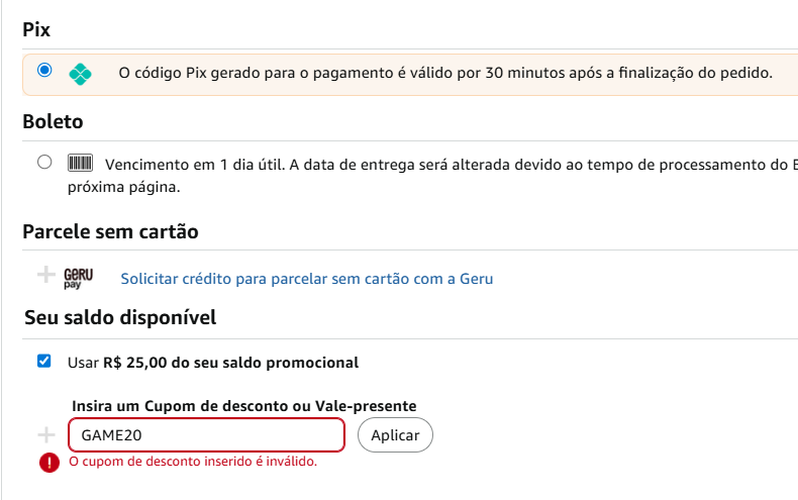
Task: Click the red error alert icon
Action: pyautogui.click(x=48, y=462)
